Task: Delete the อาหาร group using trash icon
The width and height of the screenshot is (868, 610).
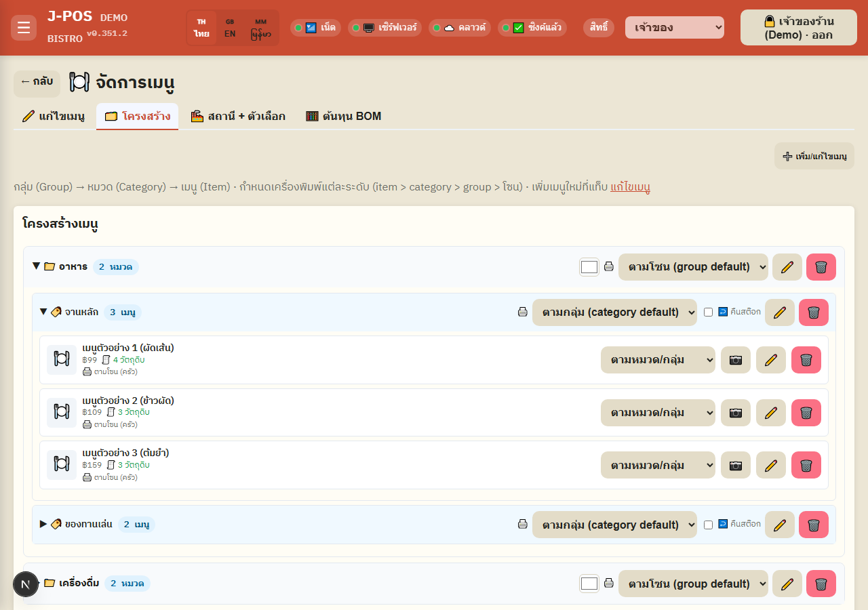Action: (x=821, y=267)
